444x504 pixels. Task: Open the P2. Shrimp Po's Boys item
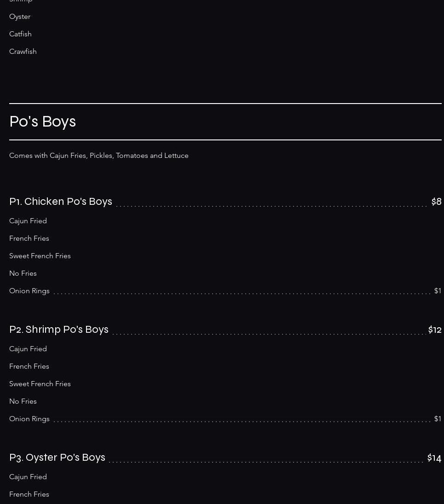click(59, 330)
